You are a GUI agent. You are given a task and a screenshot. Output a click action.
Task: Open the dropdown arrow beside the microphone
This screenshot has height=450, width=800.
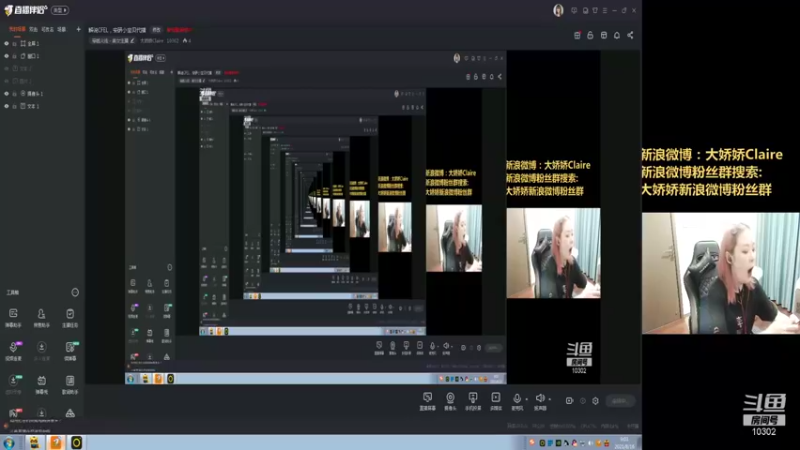(x=527, y=399)
